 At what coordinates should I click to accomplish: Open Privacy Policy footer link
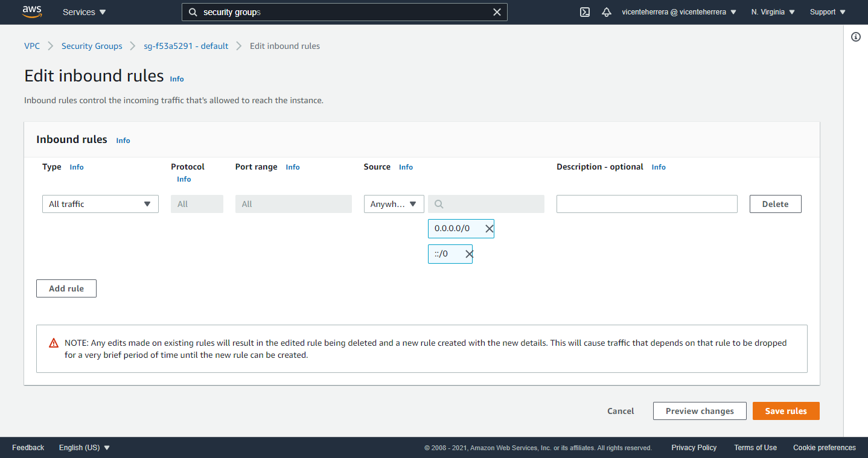tap(694, 448)
